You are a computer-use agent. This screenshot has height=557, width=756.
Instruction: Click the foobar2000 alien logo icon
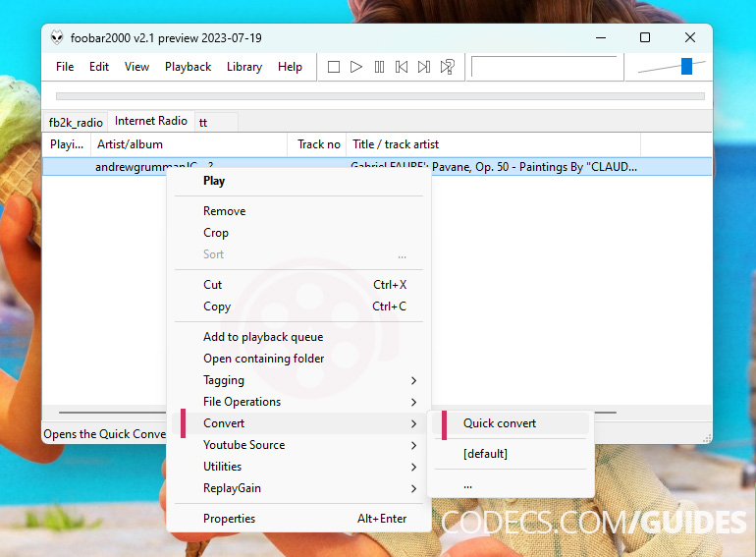pyautogui.click(x=57, y=37)
